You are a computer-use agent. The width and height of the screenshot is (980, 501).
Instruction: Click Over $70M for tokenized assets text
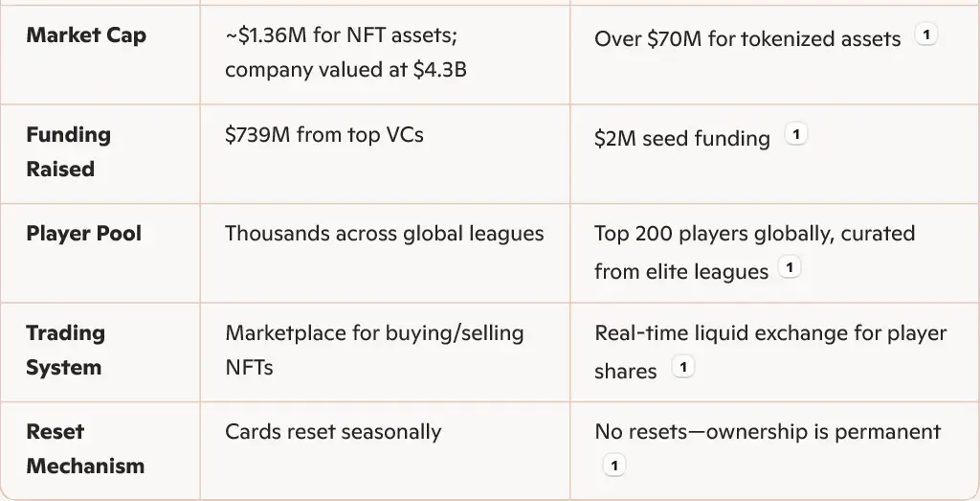(x=747, y=38)
